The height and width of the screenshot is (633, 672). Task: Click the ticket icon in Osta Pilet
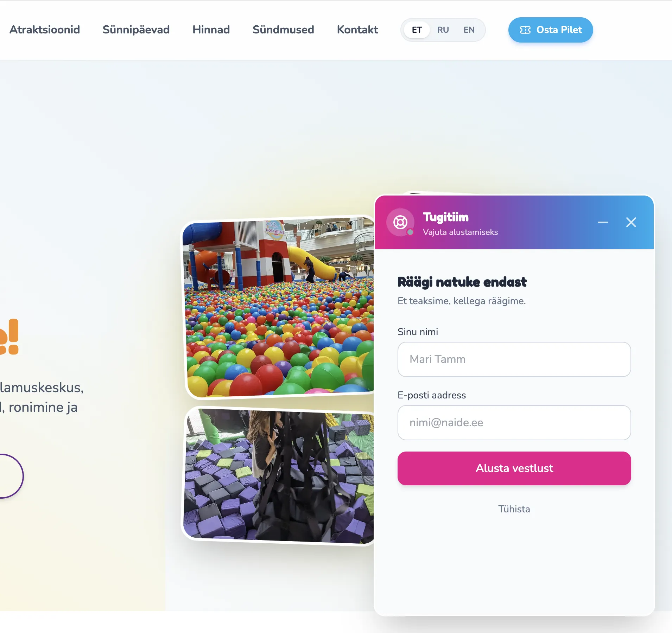click(x=525, y=30)
